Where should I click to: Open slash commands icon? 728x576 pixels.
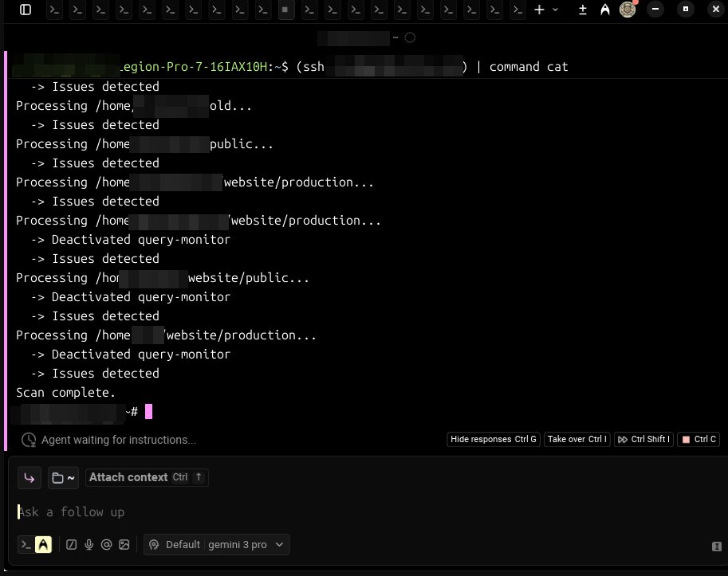tap(71, 544)
